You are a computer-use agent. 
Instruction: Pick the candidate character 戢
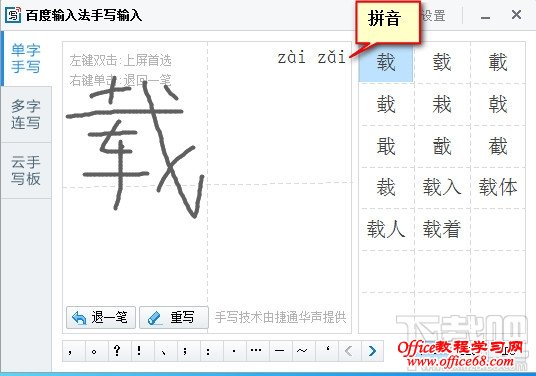[386, 146]
